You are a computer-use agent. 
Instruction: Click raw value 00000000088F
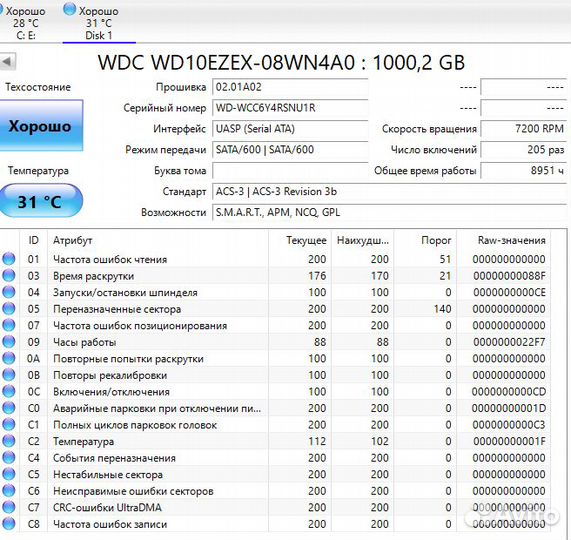coord(509,276)
